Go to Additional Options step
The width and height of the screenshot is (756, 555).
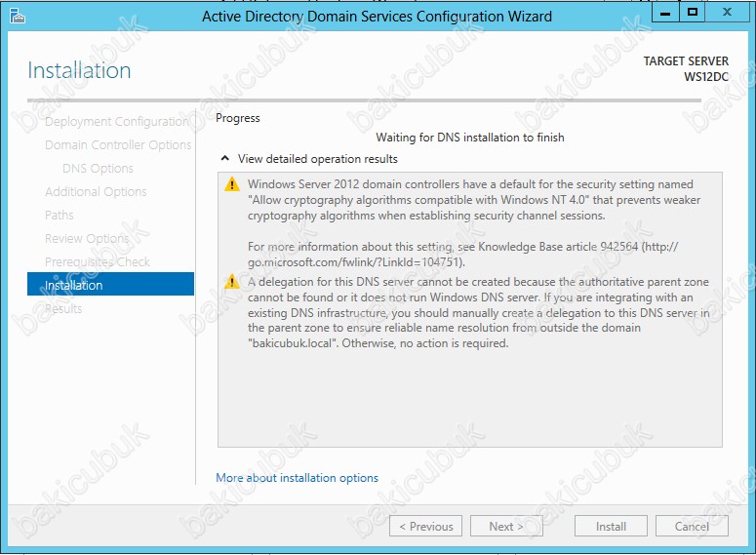tap(96, 192)
